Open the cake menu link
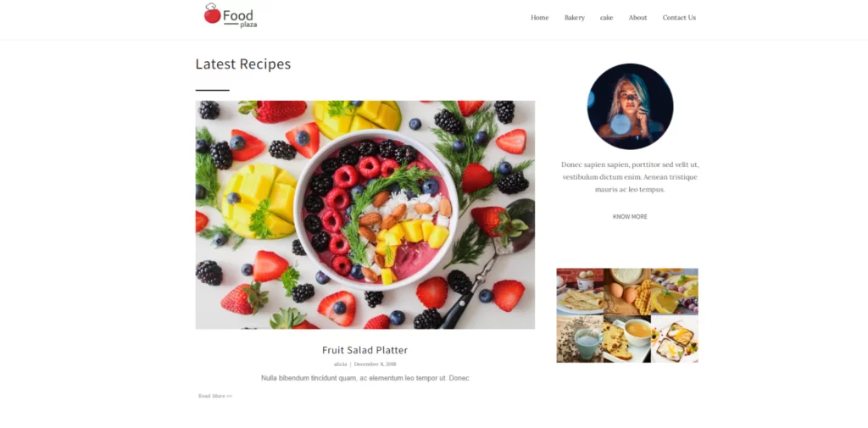 click(x=607, y=18)
